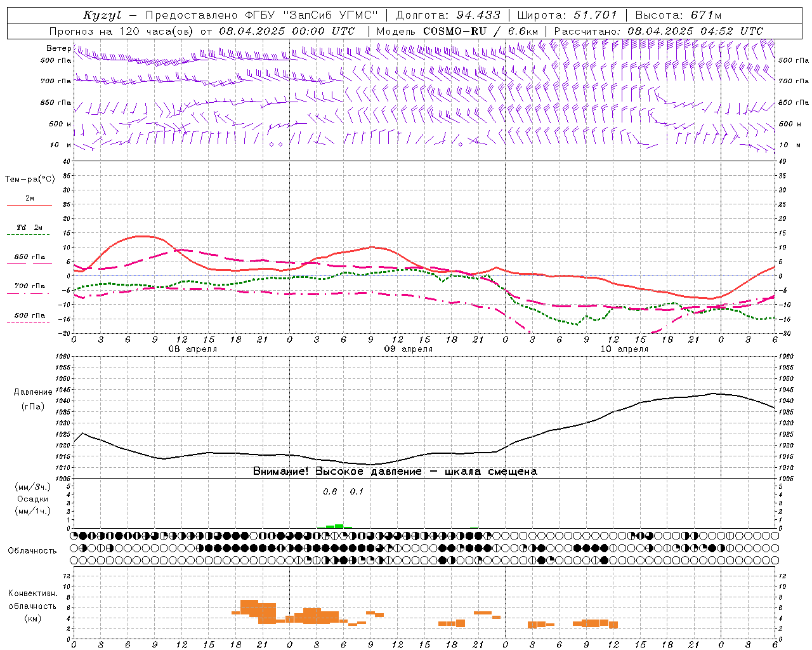The height and width of the screenshot is (650, 812).
Task: Click the green precipitation bar
Action: click(x=339, y=526)
